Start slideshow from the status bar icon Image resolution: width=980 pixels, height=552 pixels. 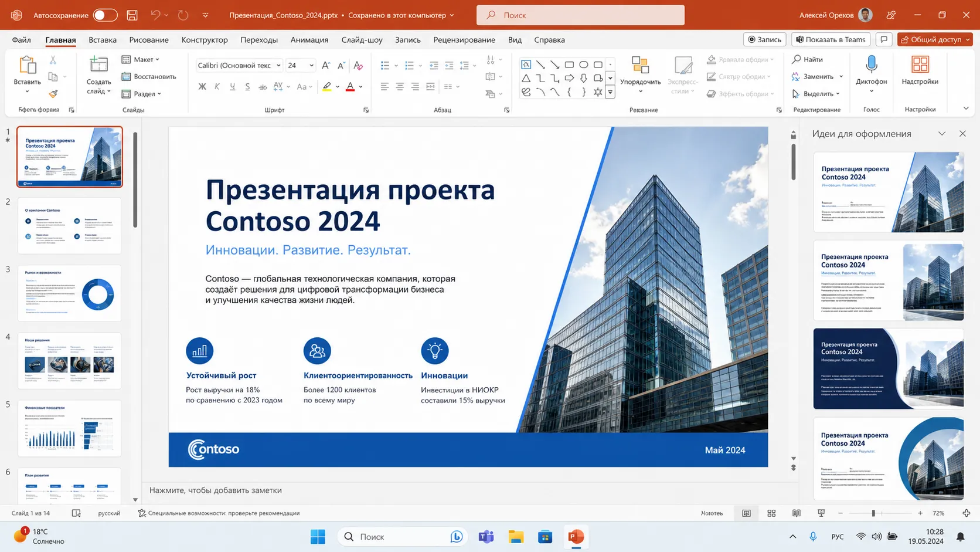coord(821,513)
